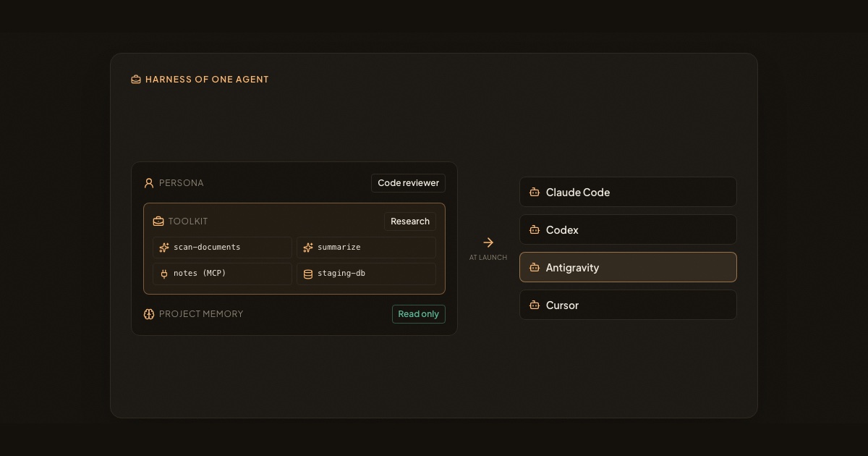
Task: Click the robot icon beside Cursor
Action: pos(535,305)
